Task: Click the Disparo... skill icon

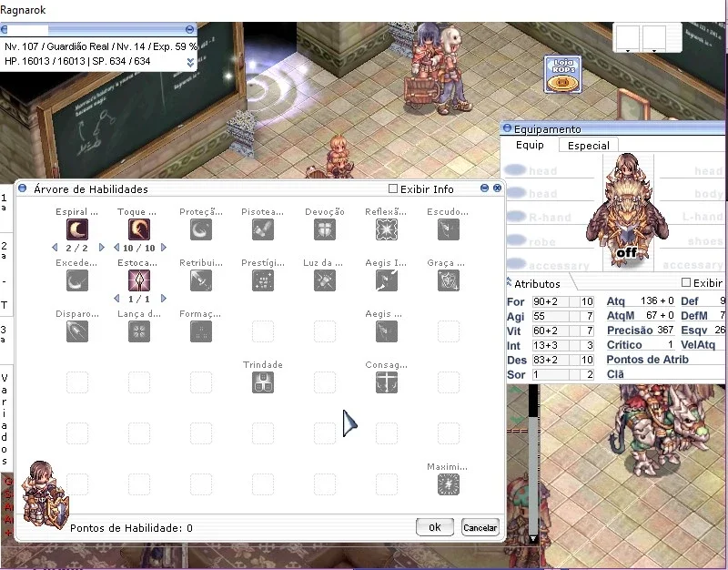Action: coord(77,331)
